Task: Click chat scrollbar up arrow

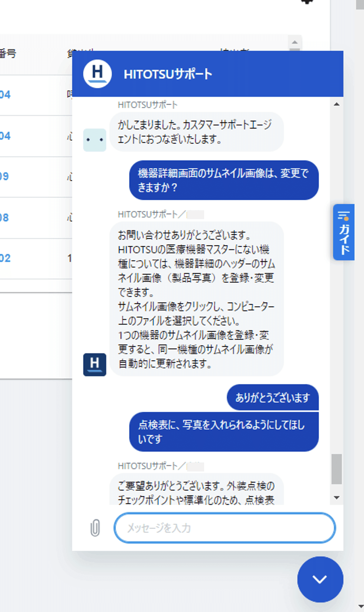Action: [x=336, y=104]
